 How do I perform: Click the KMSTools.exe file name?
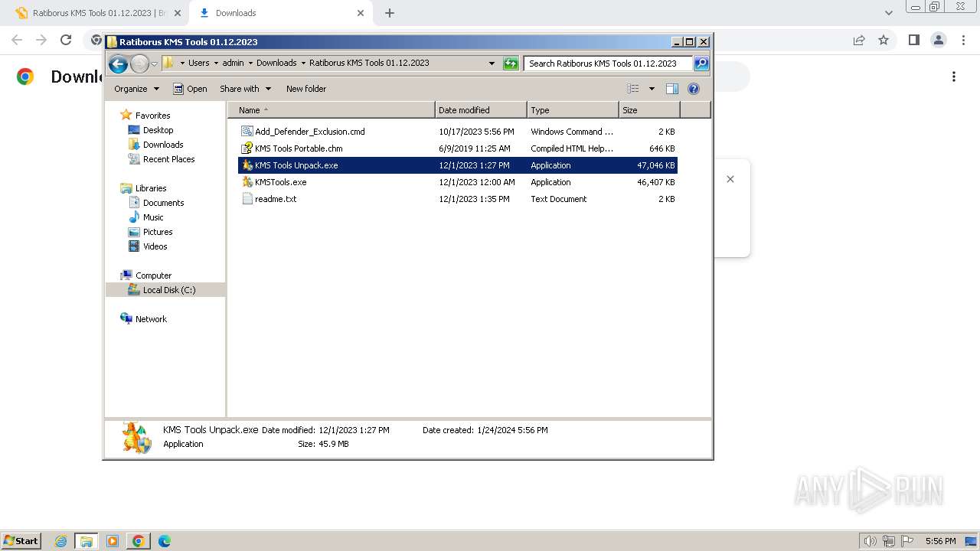coord(281,182)
